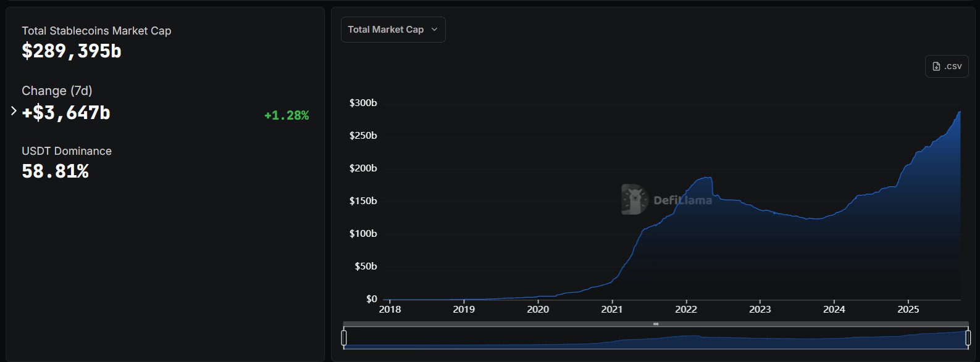Click the 2024 label on the x-axis
Image resolution: width=980 pixels, height=362 pixels.
834,310
